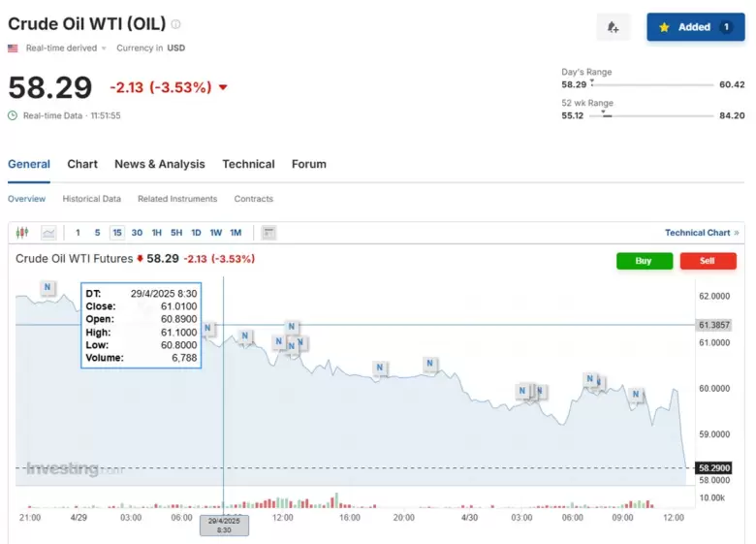This screenshot has width=756, height=544.
Task: Click the 58.2900 current price label
Action: click(x=714, y=467)
